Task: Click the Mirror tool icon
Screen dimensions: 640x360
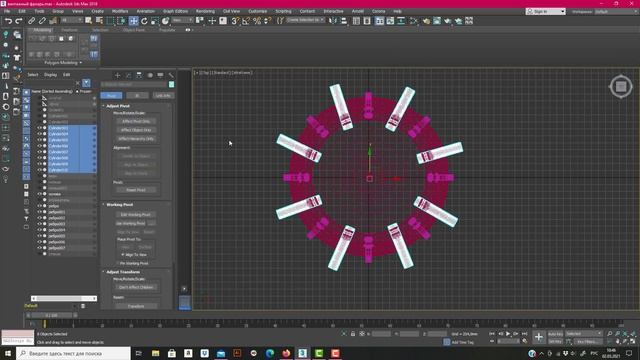Action: [x=333, y=21]
